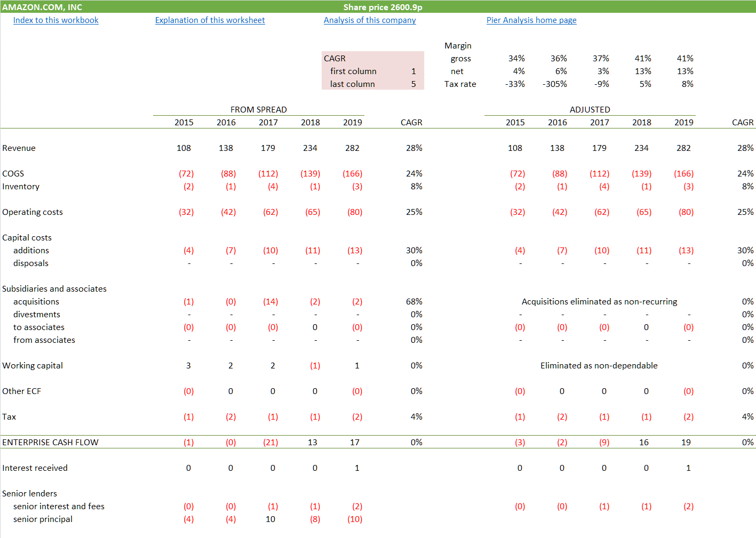Visit the 'Pier Analysis home page' link
The width and height of the screenshot is (756, 538).
pos(531,20)
